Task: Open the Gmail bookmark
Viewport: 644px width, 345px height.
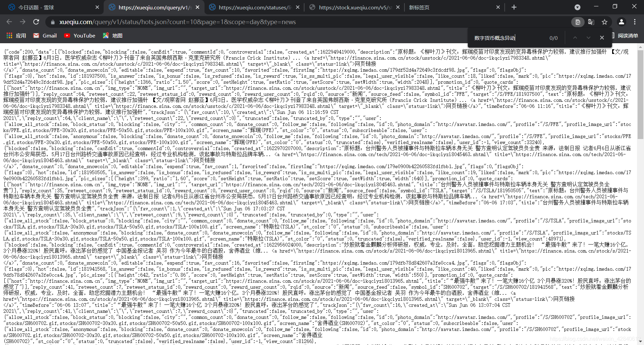Action: 45,36
